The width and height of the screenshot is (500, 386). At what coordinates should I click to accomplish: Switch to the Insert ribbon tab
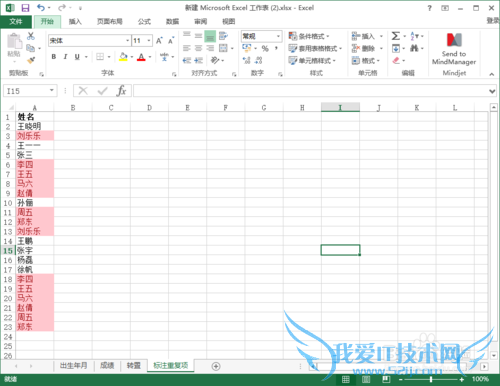[x=75, y=22]
